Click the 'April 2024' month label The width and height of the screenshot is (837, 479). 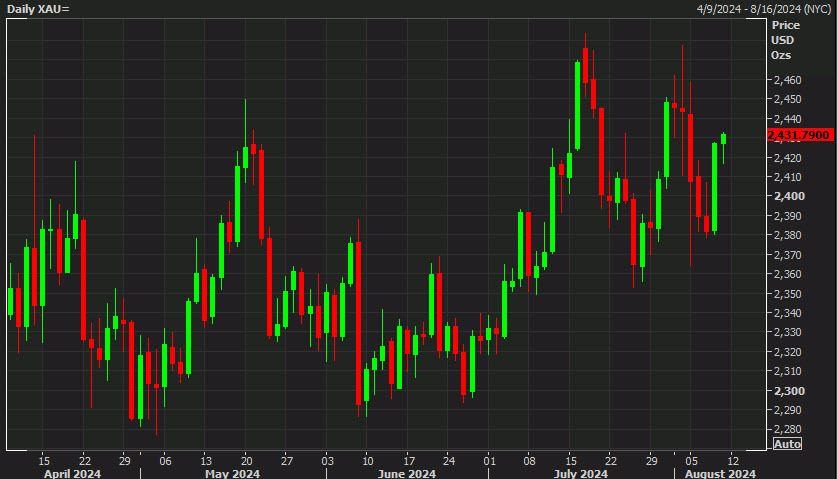72,474
